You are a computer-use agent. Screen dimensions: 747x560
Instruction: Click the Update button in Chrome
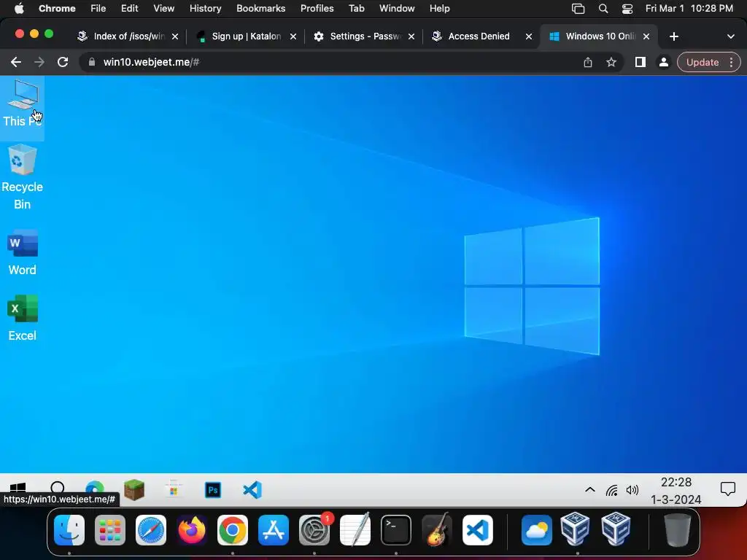coord(703,62)
